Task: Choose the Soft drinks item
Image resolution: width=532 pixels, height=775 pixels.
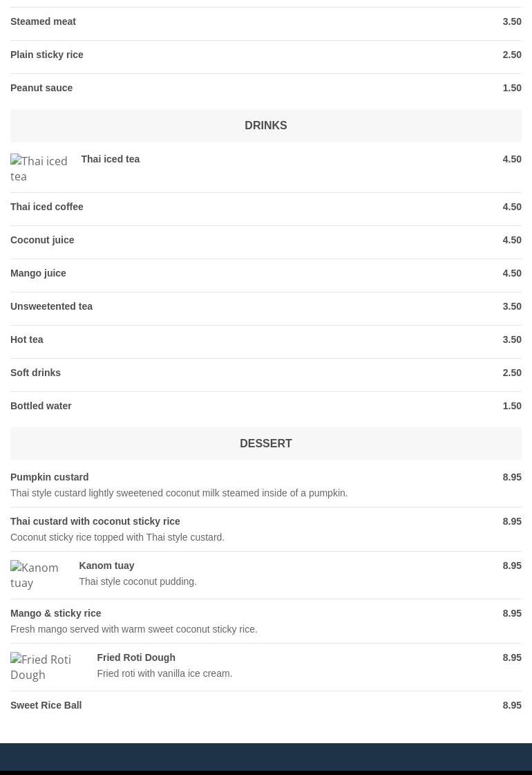Action: pyautogui.click(x=35, y=373)
